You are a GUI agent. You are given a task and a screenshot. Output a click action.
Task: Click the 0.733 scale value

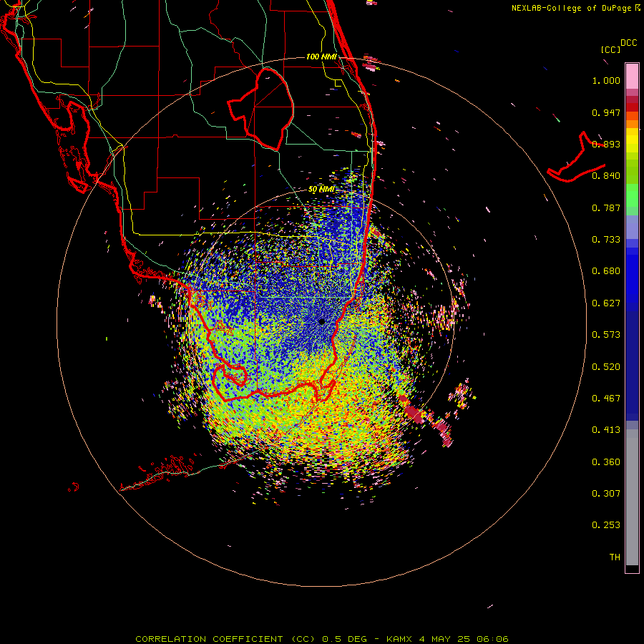click(x=606, y=240)
